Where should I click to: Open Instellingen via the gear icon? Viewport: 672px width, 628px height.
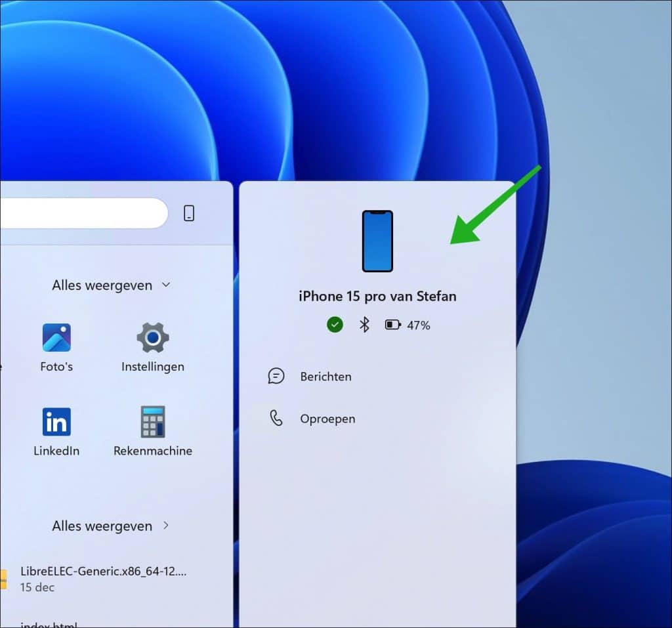[x=152, y=337]
